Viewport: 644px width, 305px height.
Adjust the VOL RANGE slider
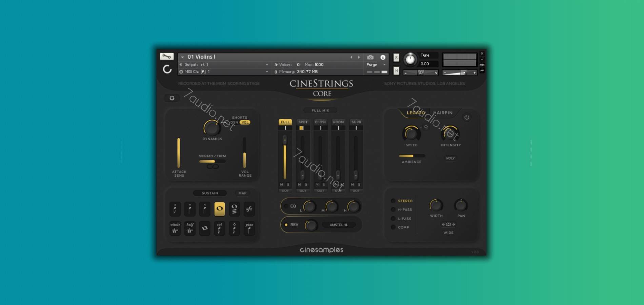(244, 153)
